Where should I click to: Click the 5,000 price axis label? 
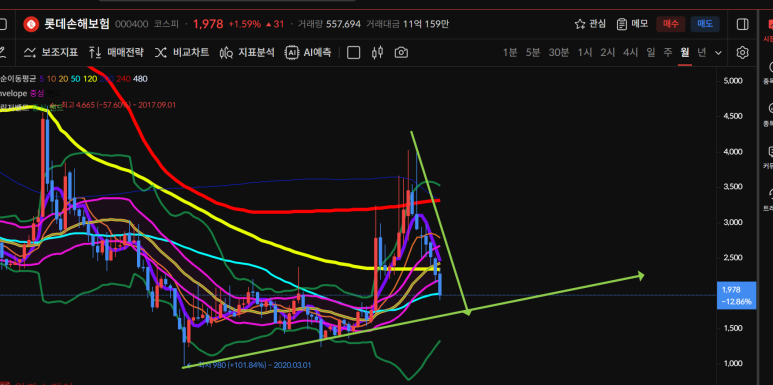pyautogui.click(x=733, y=81)
